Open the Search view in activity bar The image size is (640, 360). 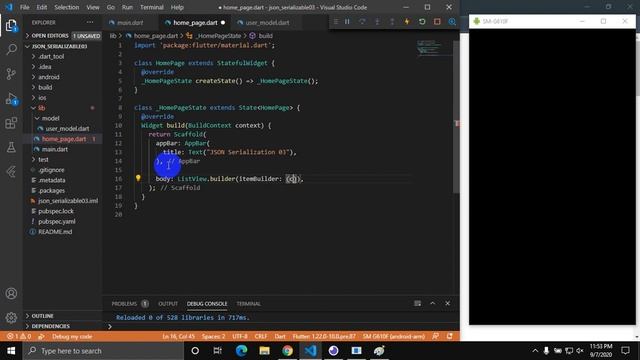click(x=11, y=50)
